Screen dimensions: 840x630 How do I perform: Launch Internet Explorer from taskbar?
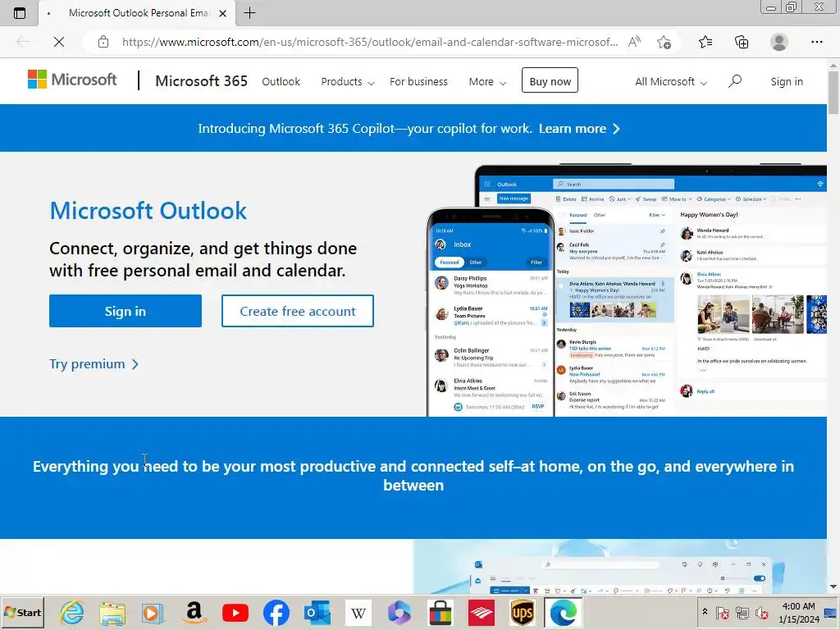(x=72, y=612)
